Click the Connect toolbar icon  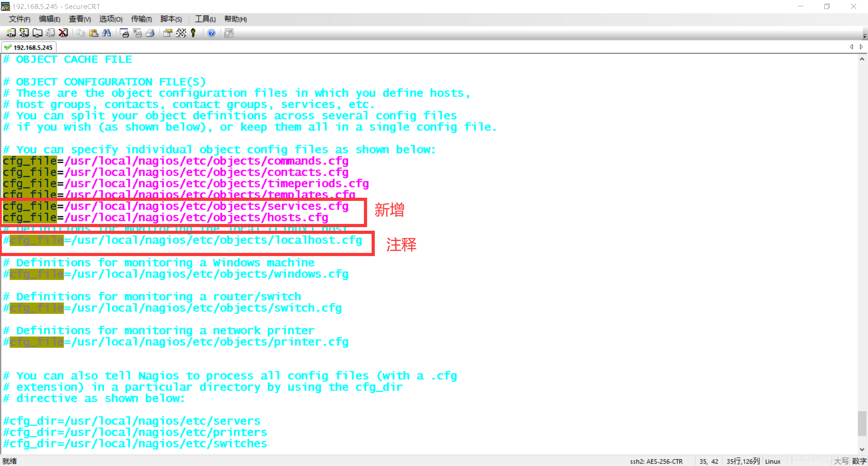(x=11, y=33)
